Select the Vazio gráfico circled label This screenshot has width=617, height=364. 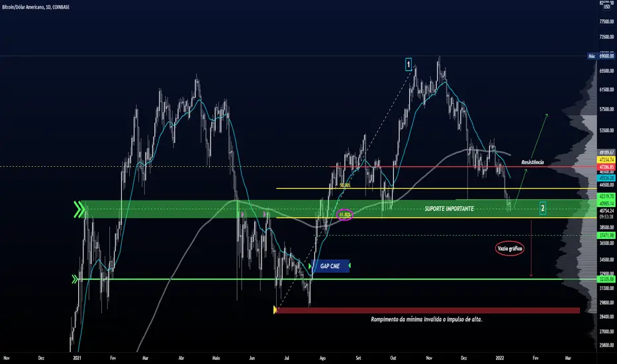click(x=510, y=248)
